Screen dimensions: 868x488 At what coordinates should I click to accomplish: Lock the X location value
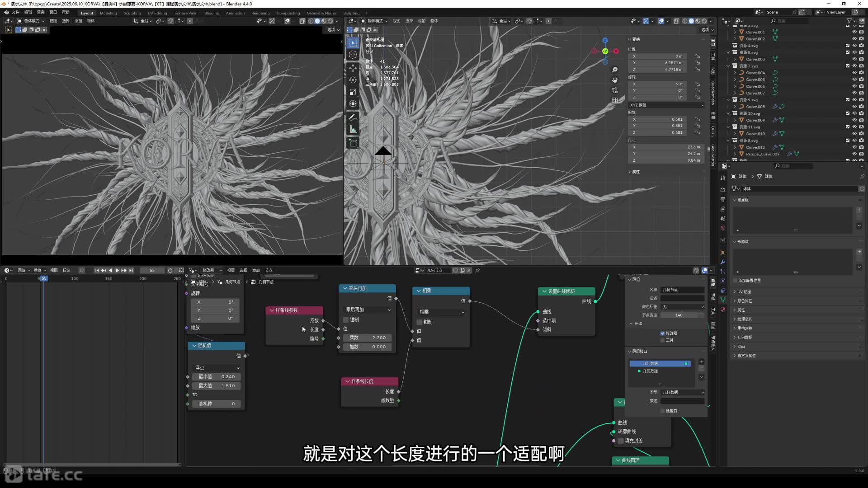698,56
